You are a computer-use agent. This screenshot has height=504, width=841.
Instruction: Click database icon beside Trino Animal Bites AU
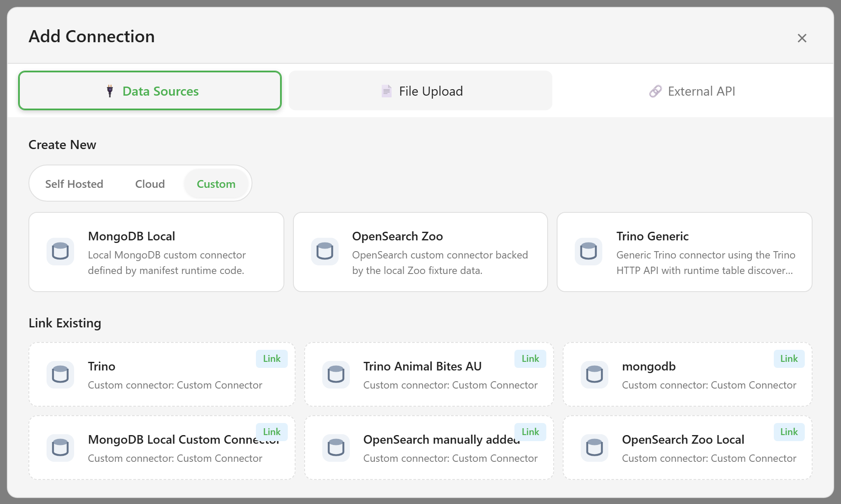pos(336,375)
